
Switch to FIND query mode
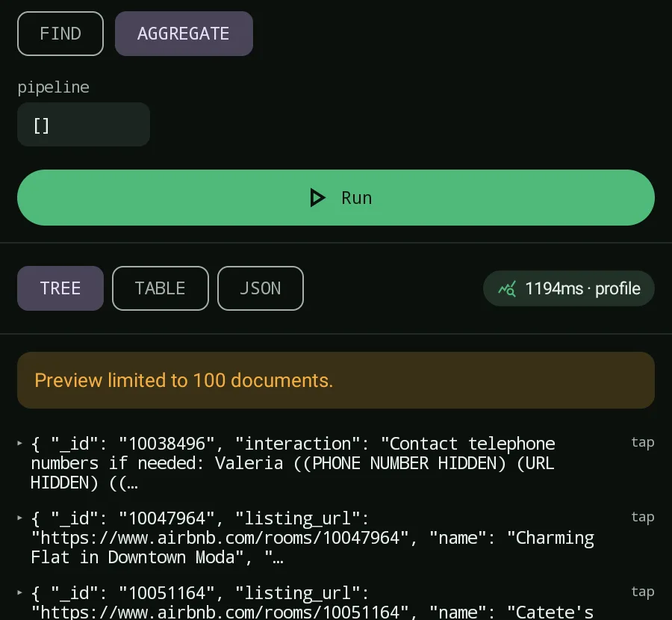click(x=60, y=34)
